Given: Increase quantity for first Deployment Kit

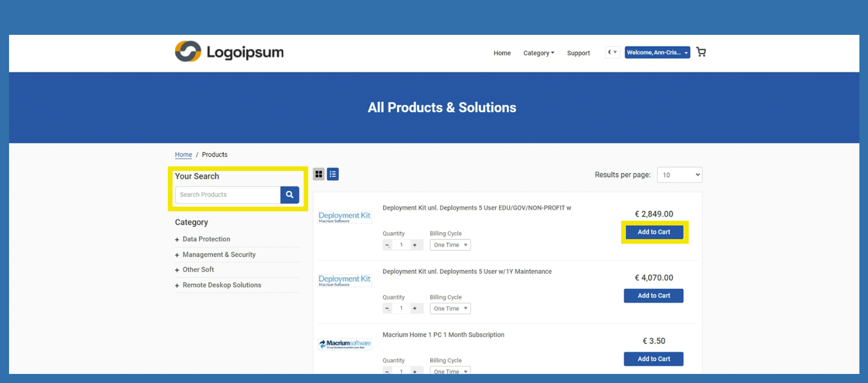Looking at the screenshot, I should pos(415,245).
